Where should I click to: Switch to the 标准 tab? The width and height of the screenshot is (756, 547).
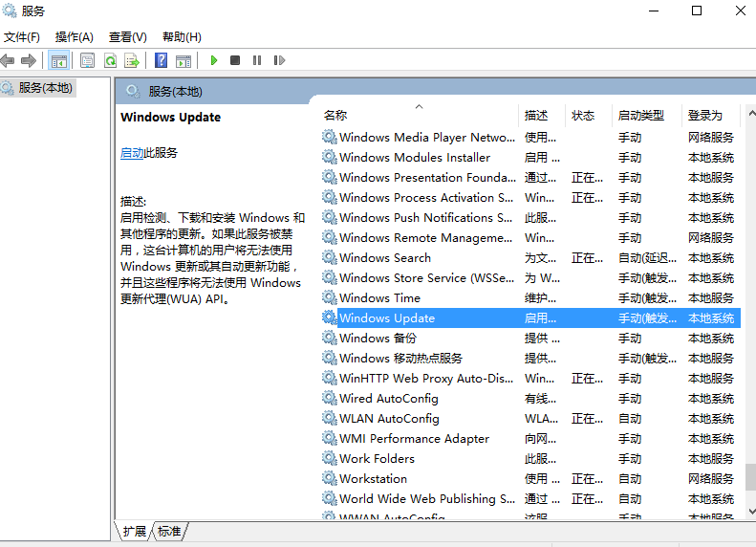pyautogui.click(x=169, y=532)
